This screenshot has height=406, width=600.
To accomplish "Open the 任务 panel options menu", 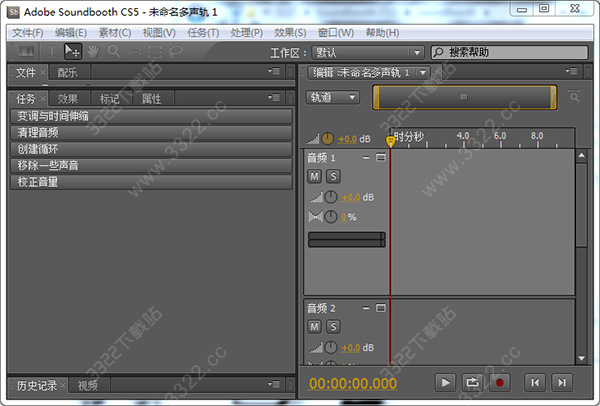I will point(274,98).
